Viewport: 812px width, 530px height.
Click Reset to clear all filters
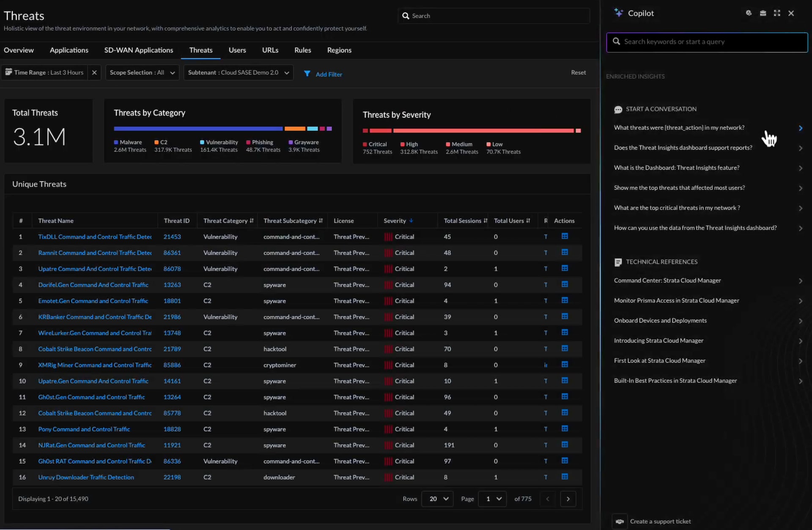[x=579, y=72]
